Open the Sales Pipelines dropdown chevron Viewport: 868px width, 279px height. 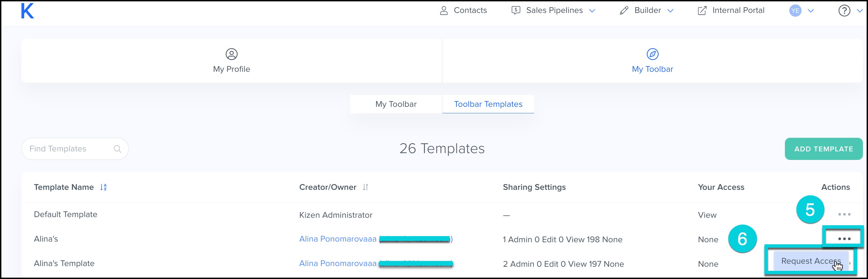tap(592, 11)
